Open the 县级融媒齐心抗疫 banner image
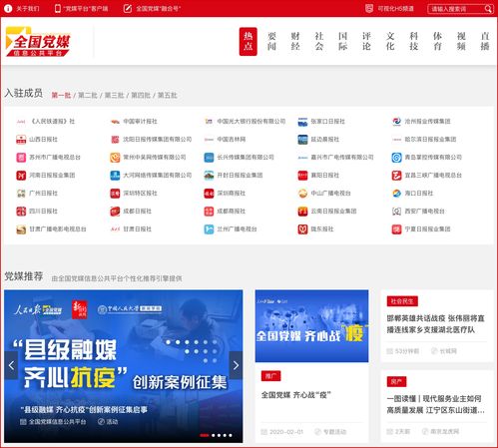 tap(124, 366)
